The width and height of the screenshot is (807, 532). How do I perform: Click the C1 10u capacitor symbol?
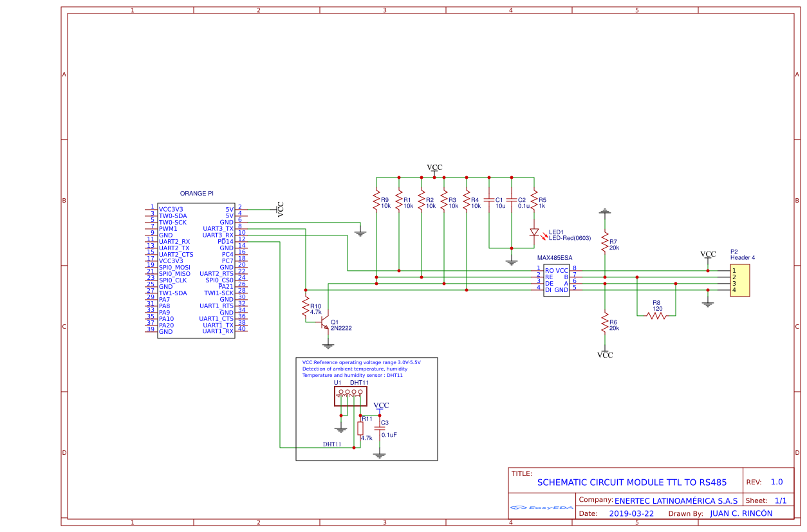click(x=489, y=200)
